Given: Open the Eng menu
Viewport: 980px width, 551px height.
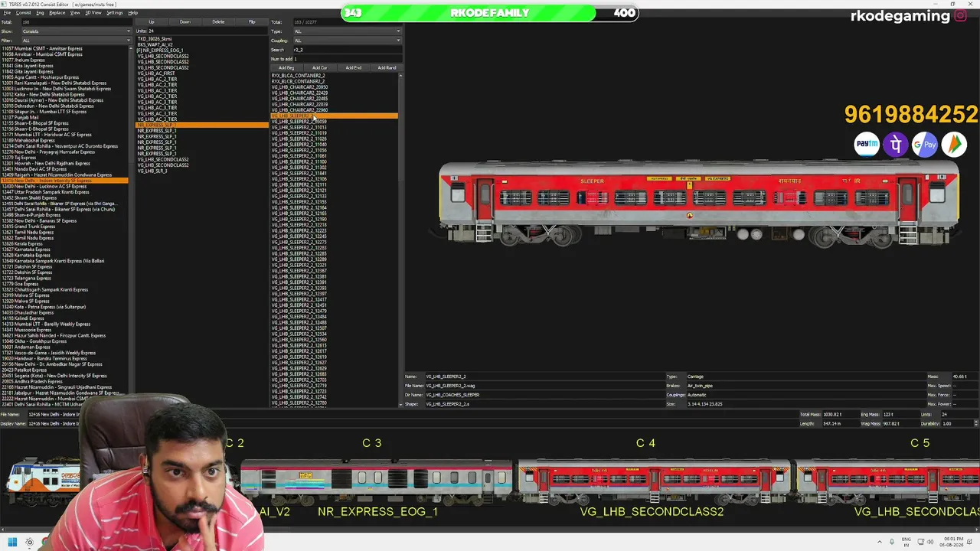Looking at the screenshot, I should click(x=40, y=13).
